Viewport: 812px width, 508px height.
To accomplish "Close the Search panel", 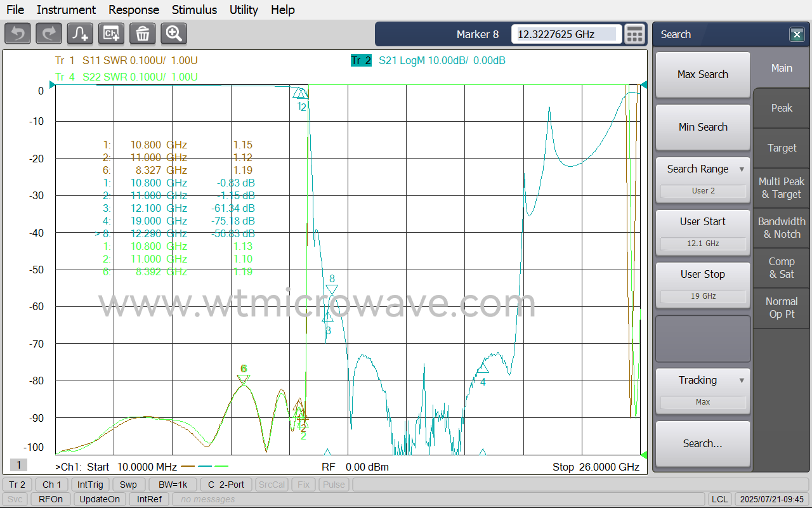I will [797, 35].
